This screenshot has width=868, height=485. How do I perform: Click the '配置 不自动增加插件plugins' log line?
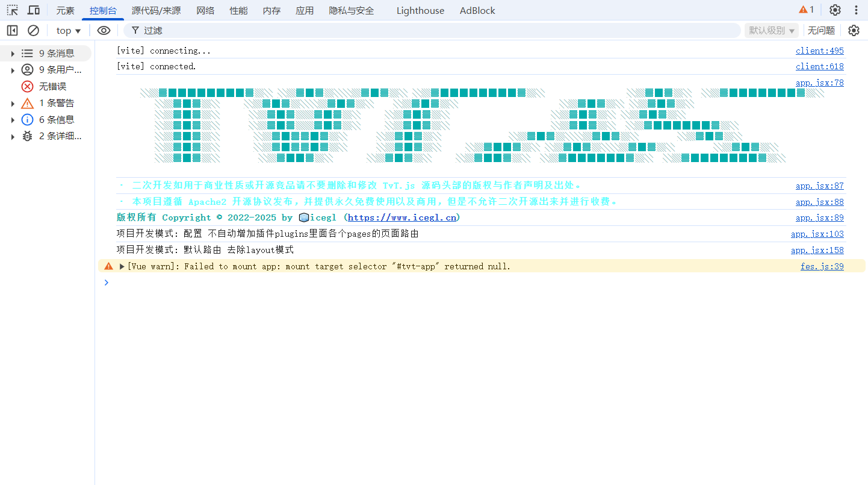(x=267, y=234)
